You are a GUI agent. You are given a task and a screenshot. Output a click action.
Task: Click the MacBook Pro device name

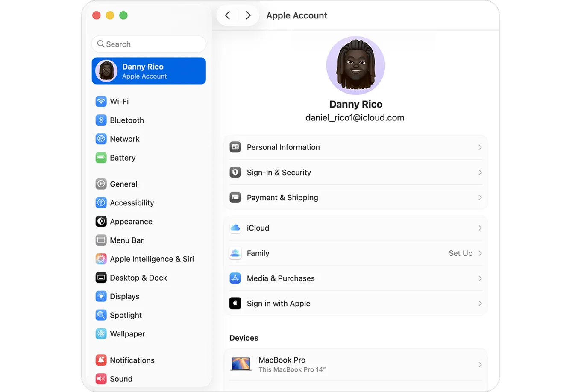282,360
